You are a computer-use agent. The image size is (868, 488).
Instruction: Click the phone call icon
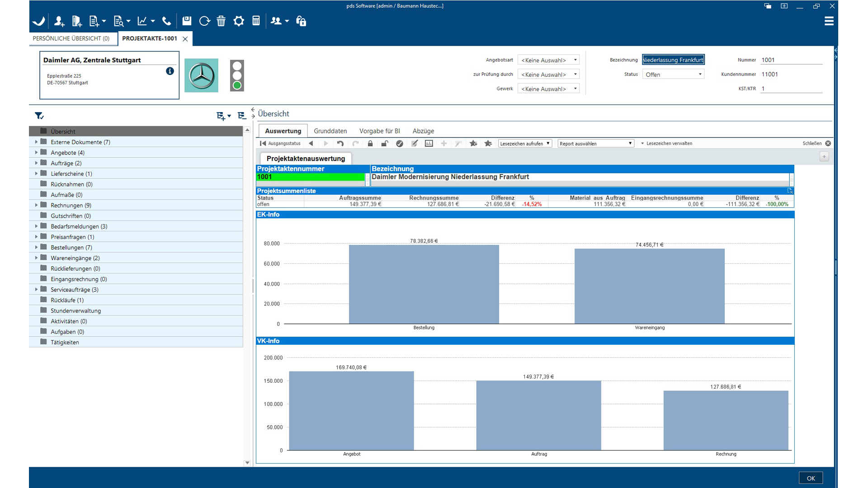click(167, 21)
